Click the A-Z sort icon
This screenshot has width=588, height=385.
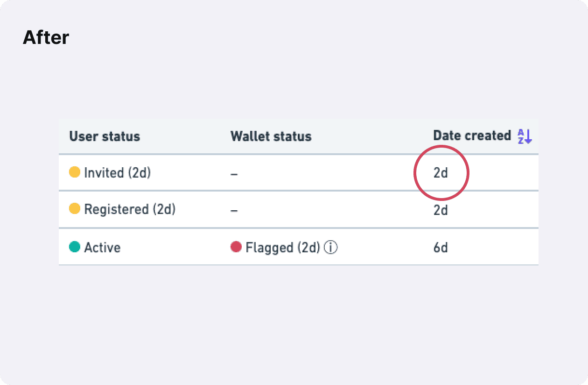point(525,136)
